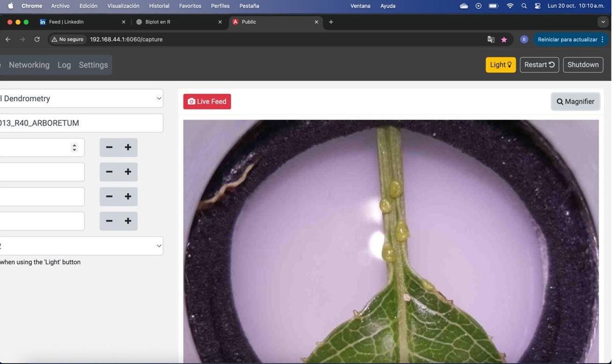Expand the dropdown above the Light button note
This screenshot has height=364, width=613.
(x=80, y=246)
